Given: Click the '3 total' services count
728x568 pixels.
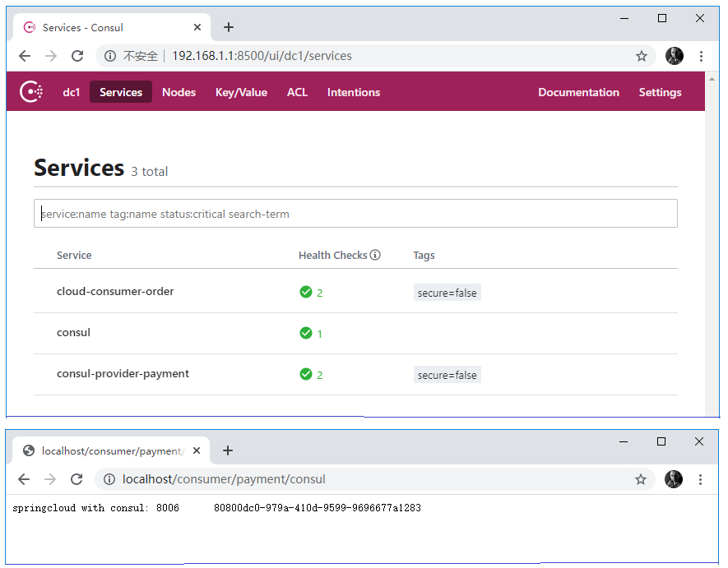Looking at the screenshot, I should (150, 172).
